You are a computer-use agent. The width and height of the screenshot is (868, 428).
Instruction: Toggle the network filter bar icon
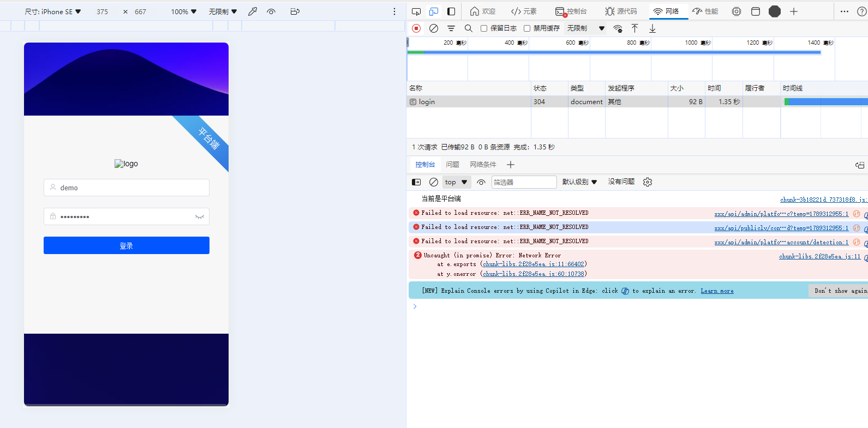point(451,28)
